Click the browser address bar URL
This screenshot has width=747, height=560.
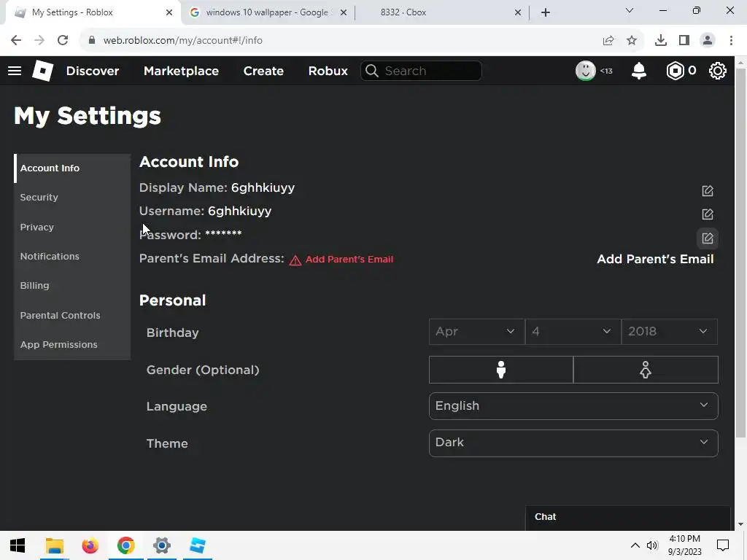[x=183, y=41]
